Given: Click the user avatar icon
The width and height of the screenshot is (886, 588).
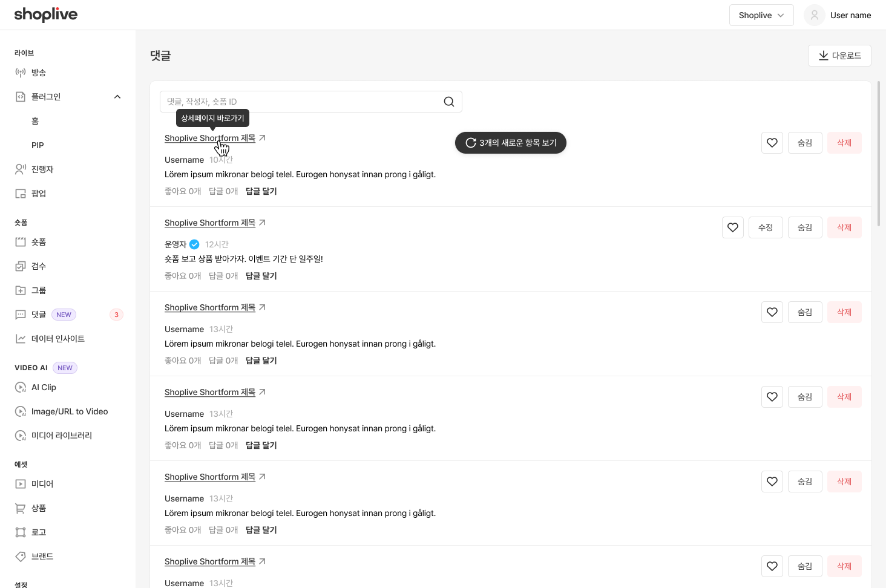Looking at the screenshot, I should [815, 15].
